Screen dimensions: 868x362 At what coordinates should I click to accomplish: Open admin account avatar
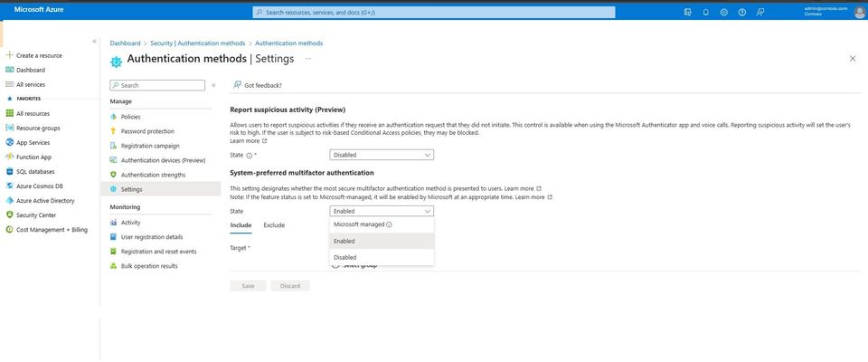coord(859,12)
